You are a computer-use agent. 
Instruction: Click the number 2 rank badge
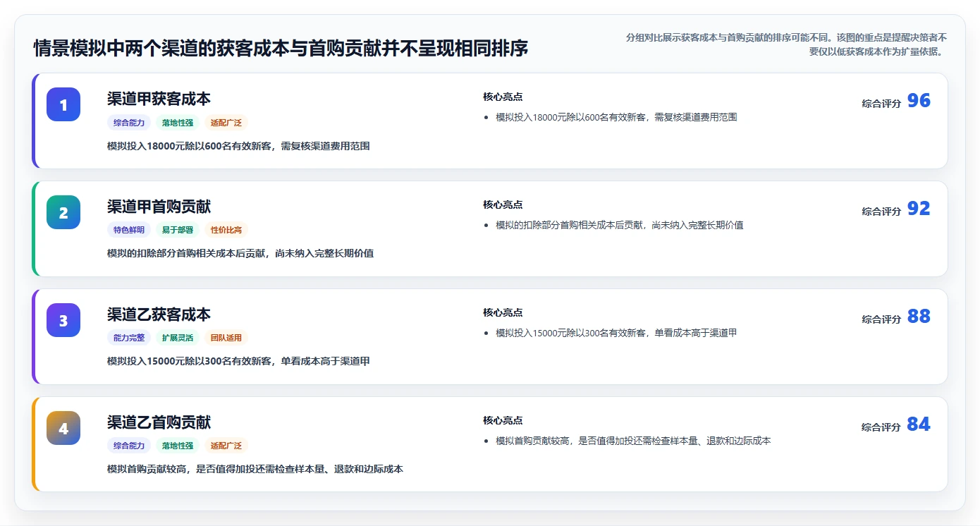click(x=63, y=212)
